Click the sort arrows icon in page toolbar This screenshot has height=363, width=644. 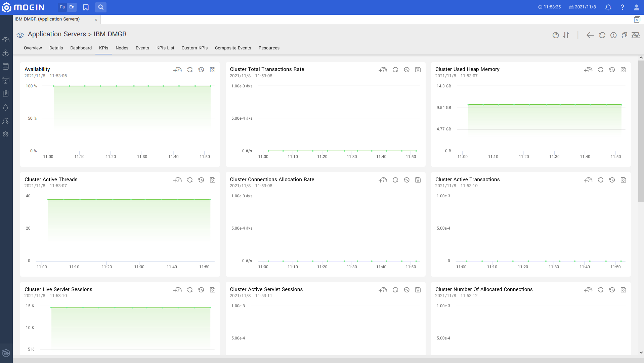[x=566, y=35]
